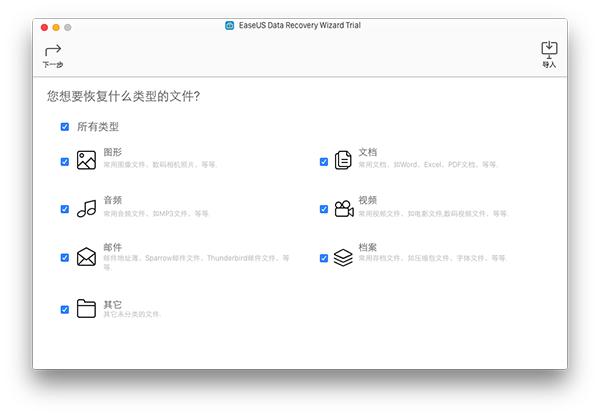Select the Documents file icon
Image resolution: width=600 pixels, height=416 pixels.
[x=343, y=160]
